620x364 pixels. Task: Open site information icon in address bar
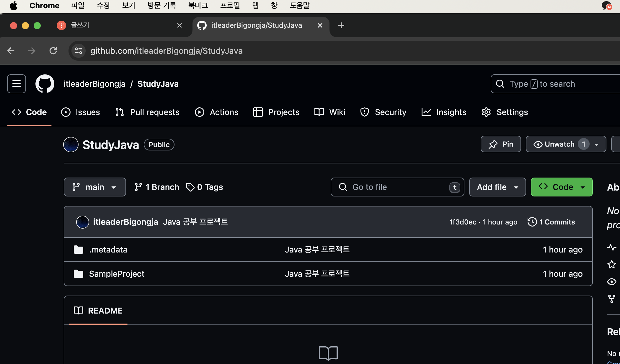tap(78, 51)
